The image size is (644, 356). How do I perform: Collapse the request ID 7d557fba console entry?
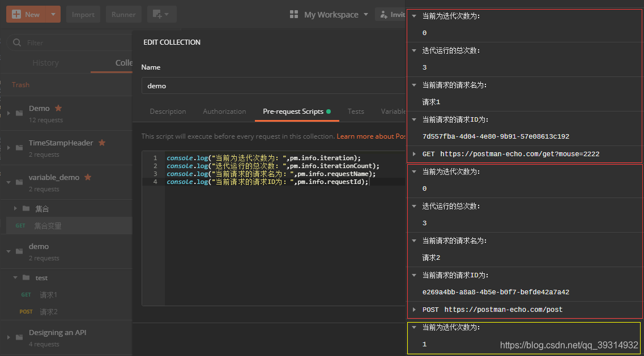click(415, 119)
